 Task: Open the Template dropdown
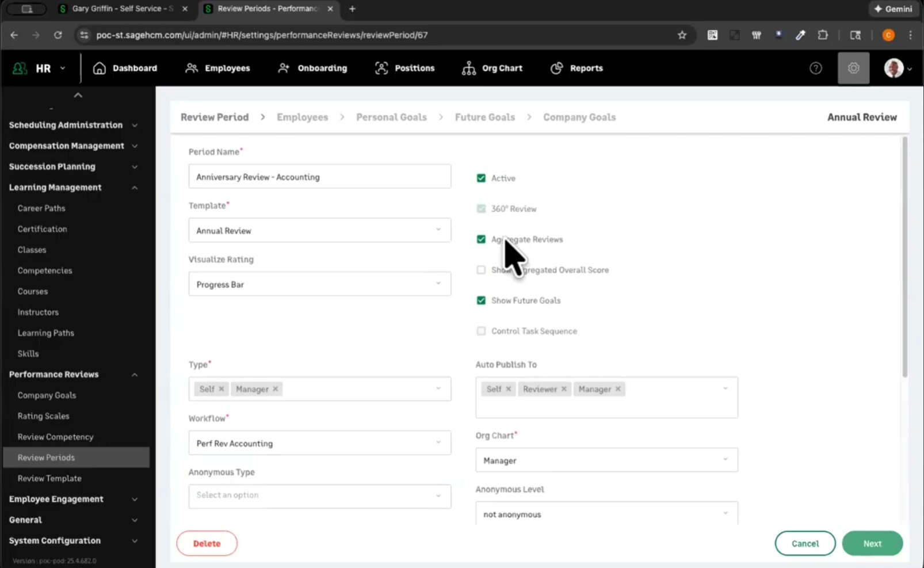click(320, 230)
